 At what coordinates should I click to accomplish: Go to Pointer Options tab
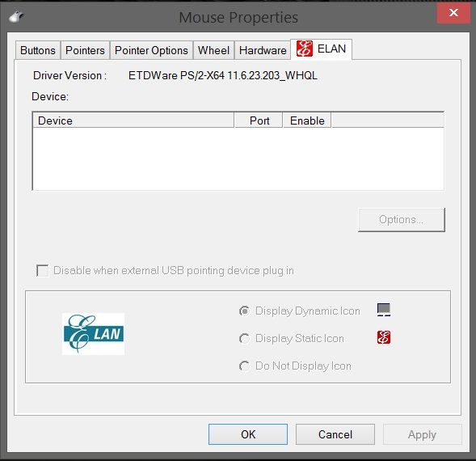(x=151, y=50)
